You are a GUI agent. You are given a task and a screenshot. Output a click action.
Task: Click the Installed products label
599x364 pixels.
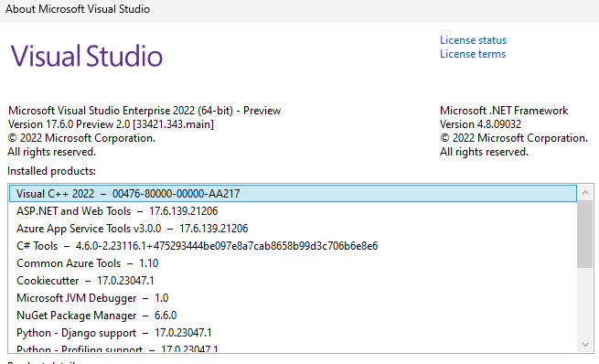point(51,171)
